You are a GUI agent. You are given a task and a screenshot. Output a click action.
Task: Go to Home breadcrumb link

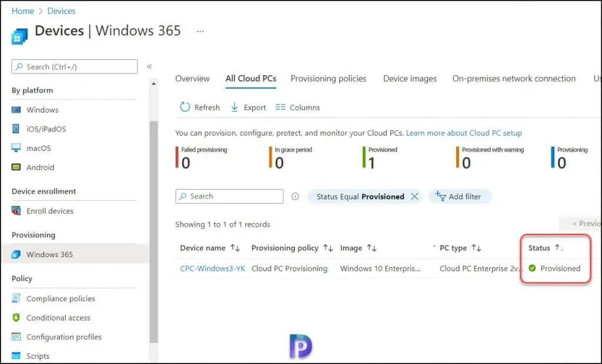coord(23,11)
